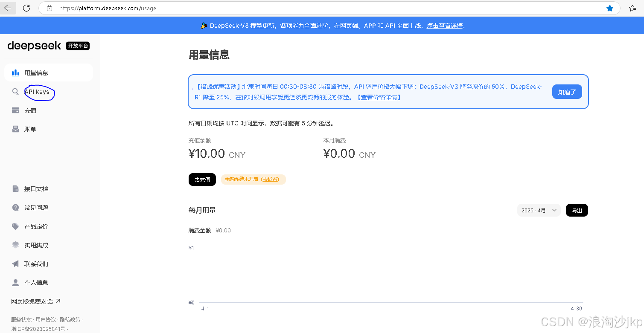Reload the page with refresh icon
The width and height of the screenshot is (644, 333).
click(x=26, y=8)
